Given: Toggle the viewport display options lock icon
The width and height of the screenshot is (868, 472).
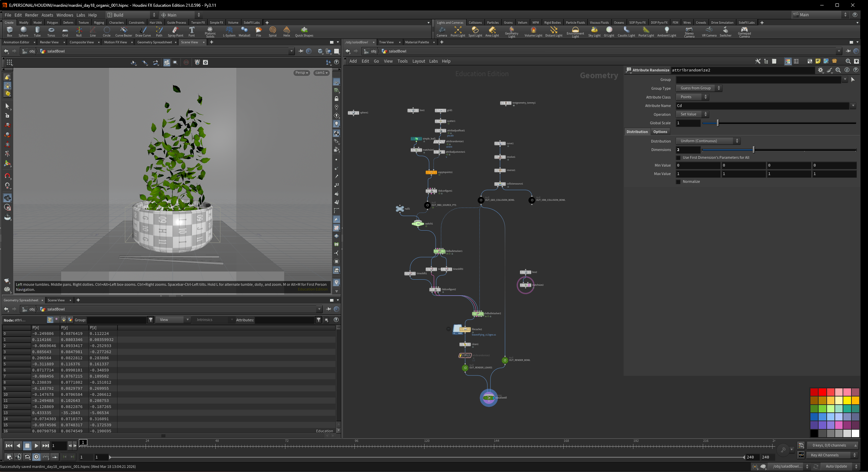Looking at the screenshot, I should click(336, 99).
